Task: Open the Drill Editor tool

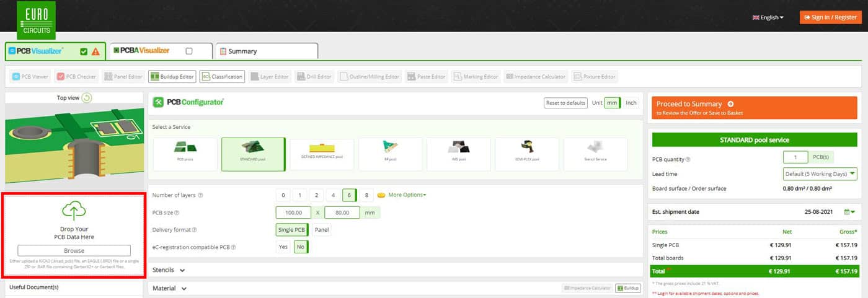Action: tap(314, 77)
